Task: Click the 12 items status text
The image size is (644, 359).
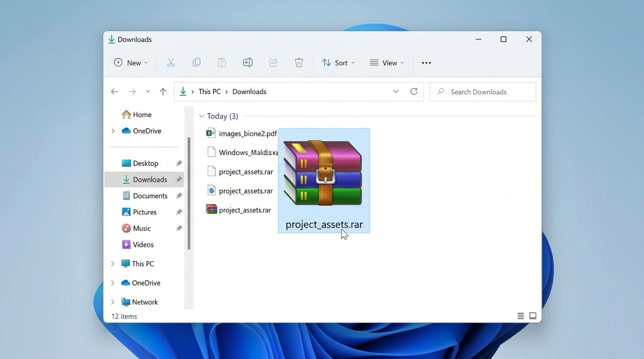Action: [x=124, y=316]
